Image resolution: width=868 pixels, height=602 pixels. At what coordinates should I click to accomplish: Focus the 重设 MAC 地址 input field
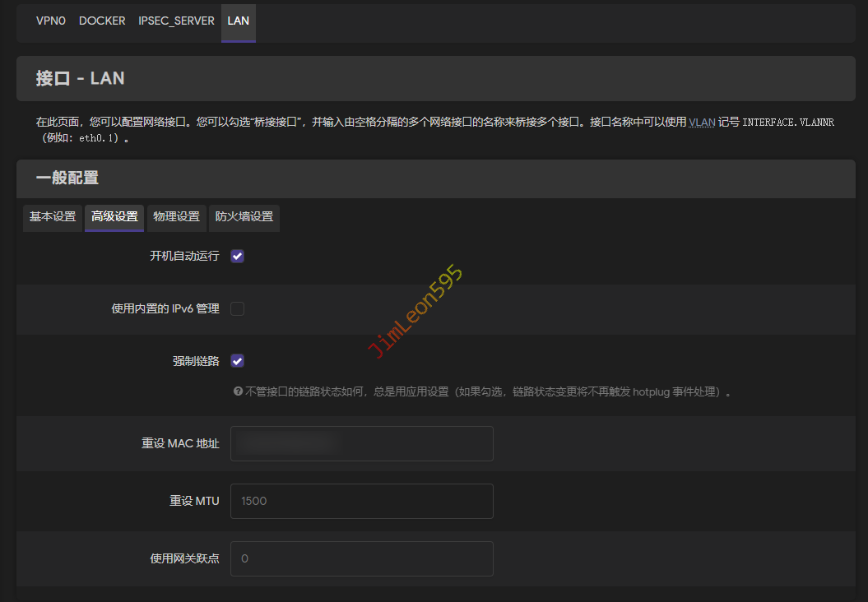pyautogui.click(x=361, y=443)
